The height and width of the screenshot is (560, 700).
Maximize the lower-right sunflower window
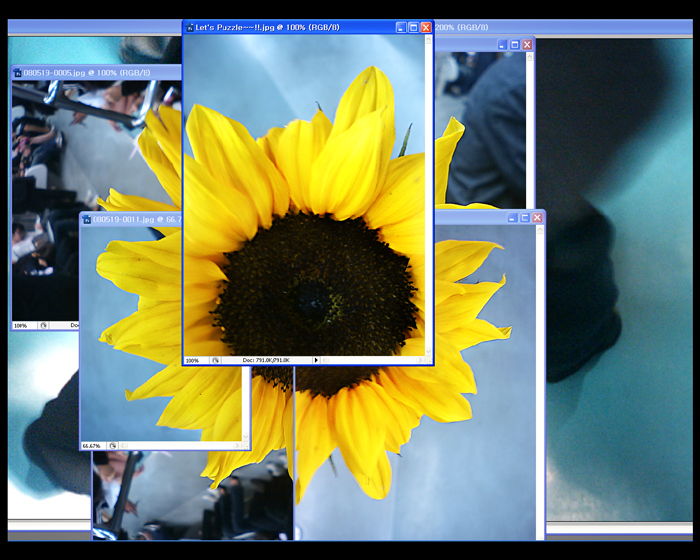pos(525,217)
